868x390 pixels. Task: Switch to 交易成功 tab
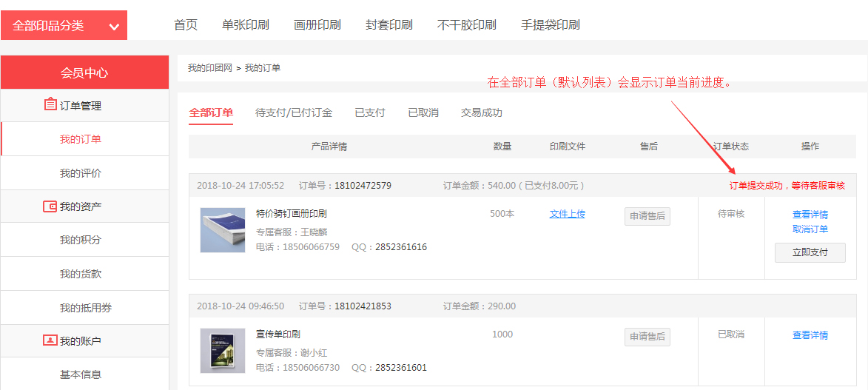coord(481,112)
